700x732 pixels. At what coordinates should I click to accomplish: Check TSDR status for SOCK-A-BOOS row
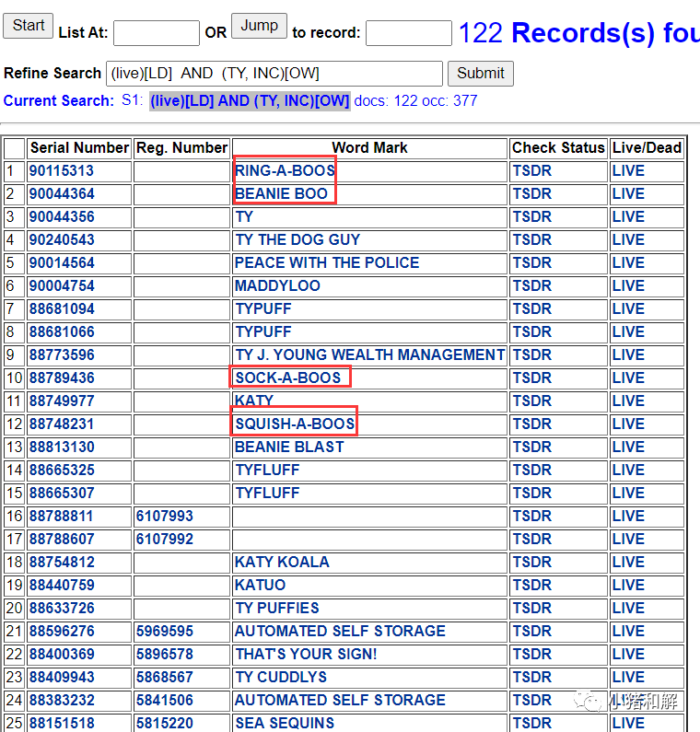tap(531, 378)
